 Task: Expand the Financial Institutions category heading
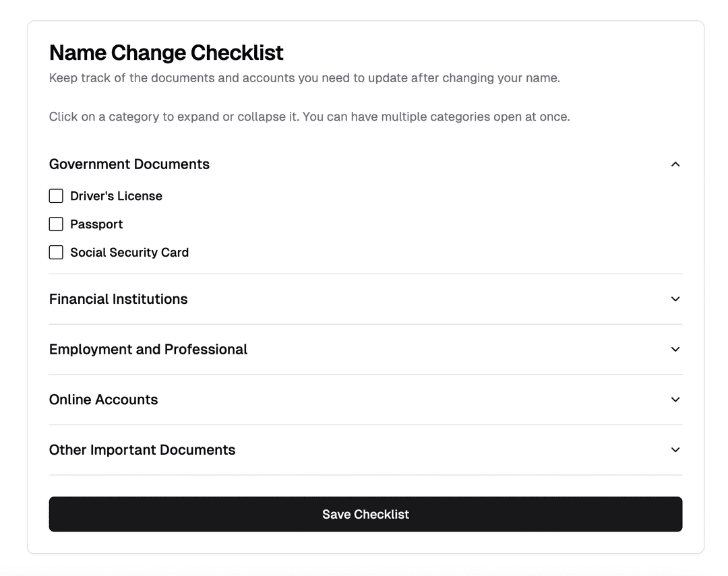click(119, 299)
